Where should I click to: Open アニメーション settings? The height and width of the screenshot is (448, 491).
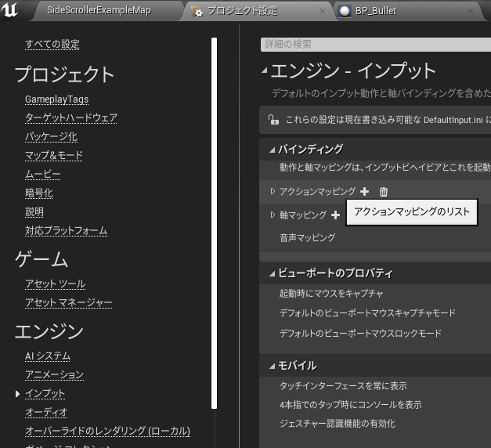[x=54, y=374]
